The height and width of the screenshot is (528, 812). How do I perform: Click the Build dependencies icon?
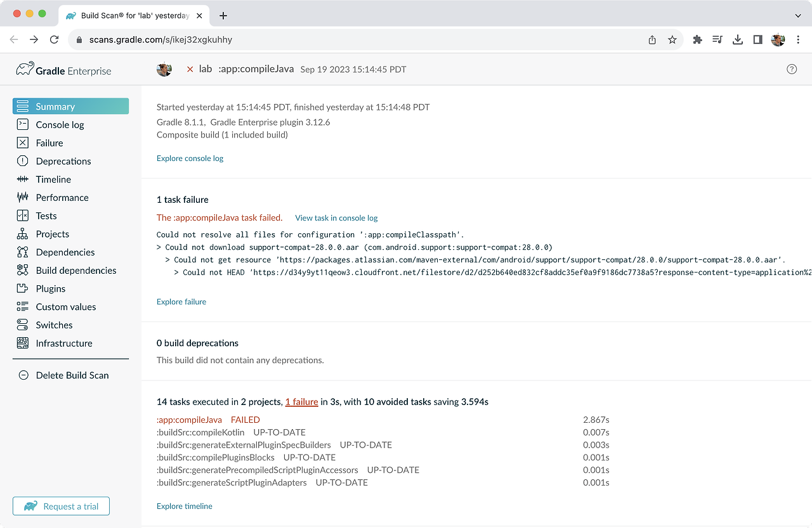click(x=23, y=270)
